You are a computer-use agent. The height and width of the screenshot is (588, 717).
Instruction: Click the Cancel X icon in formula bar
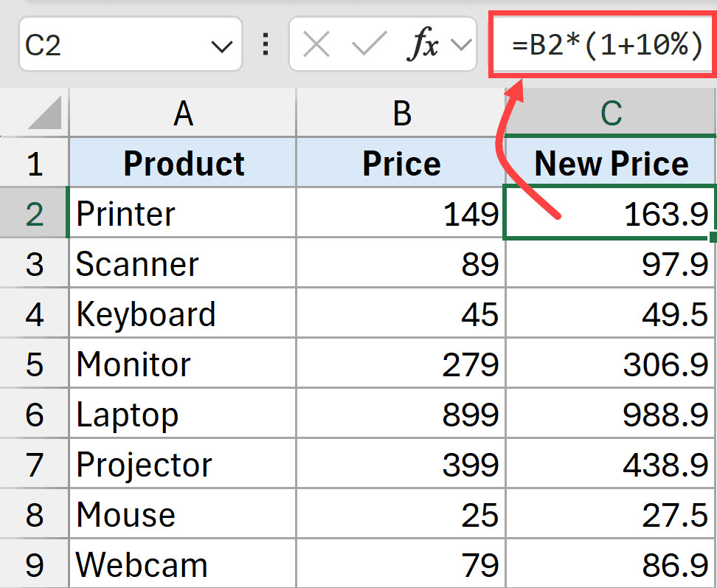[316, 46]
